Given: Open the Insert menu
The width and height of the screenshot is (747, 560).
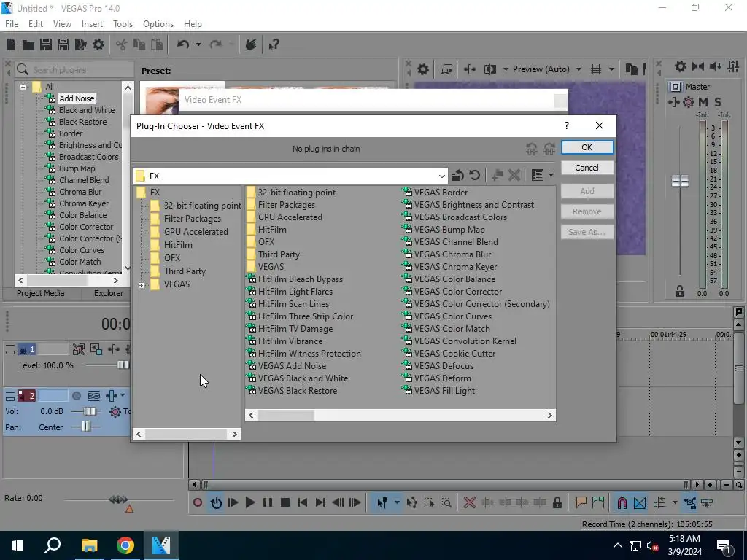Looking at the screenshot, I should click(92, 24).
